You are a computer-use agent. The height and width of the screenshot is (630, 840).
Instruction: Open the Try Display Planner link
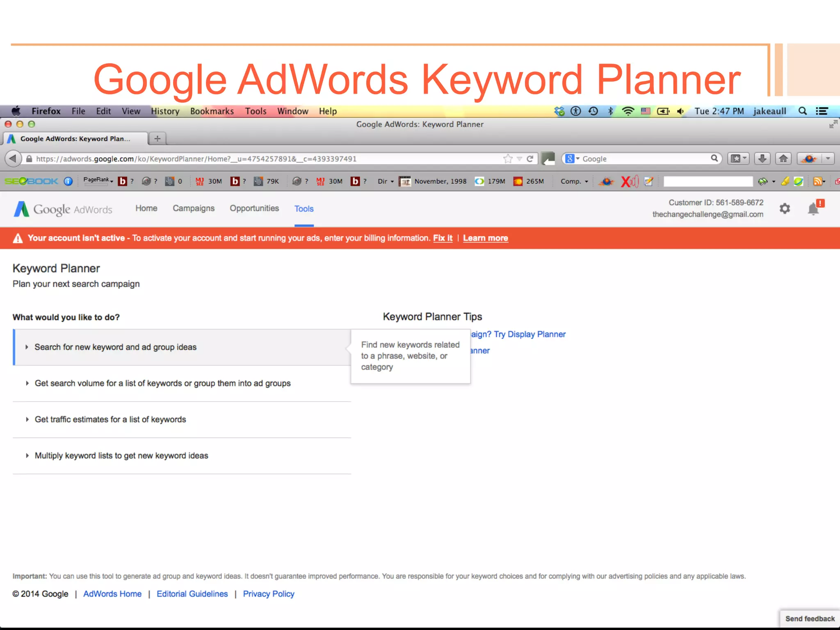pos(518,334)
